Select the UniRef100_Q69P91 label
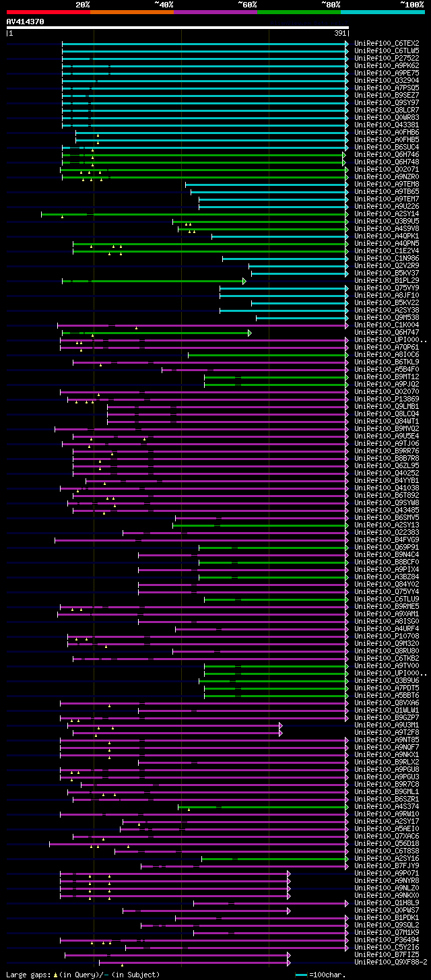 [387, 547]
